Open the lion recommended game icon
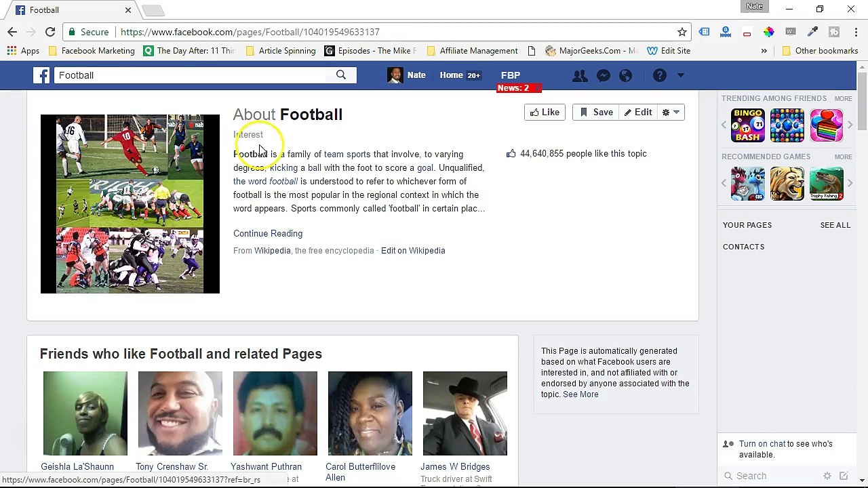 787,184
